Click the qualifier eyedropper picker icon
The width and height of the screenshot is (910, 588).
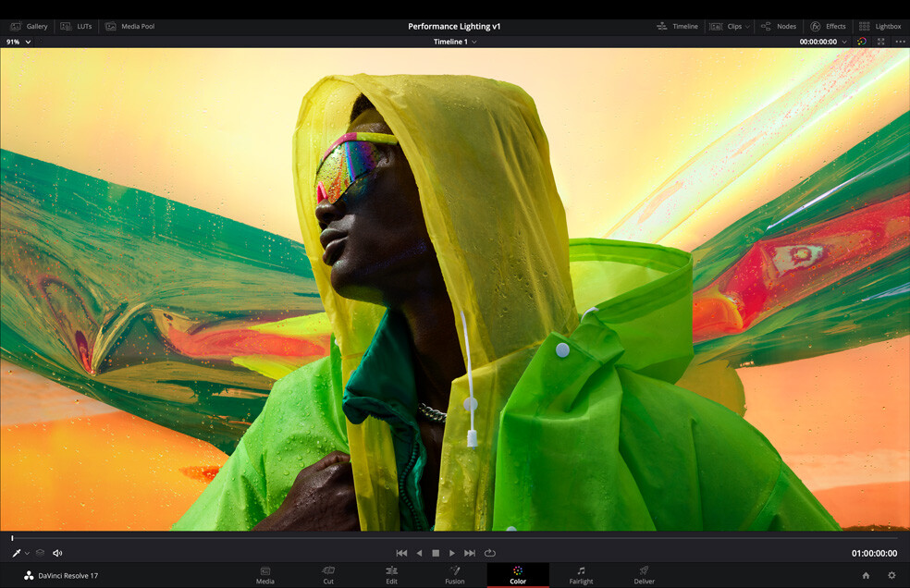(x=17, y=553)
